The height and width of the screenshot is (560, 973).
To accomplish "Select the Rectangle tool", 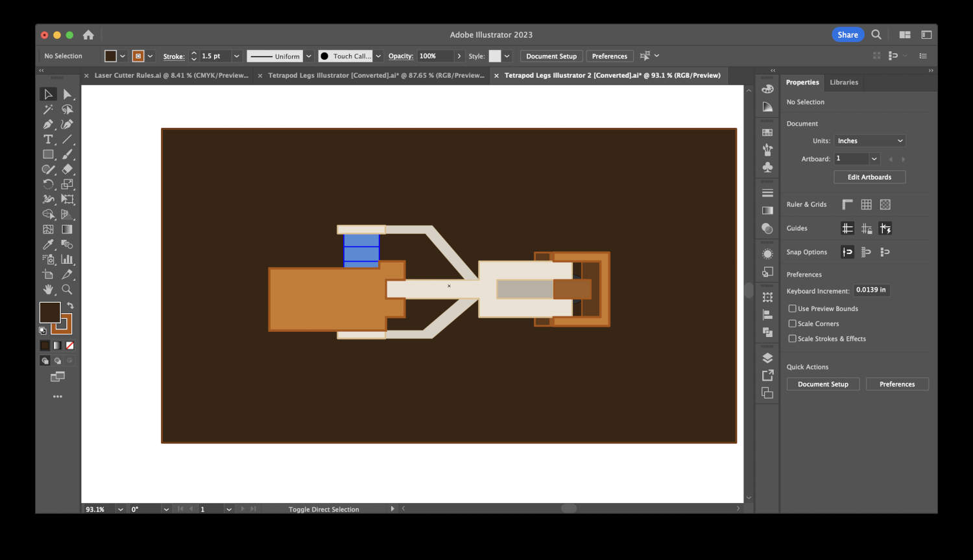I will point(48,154).
